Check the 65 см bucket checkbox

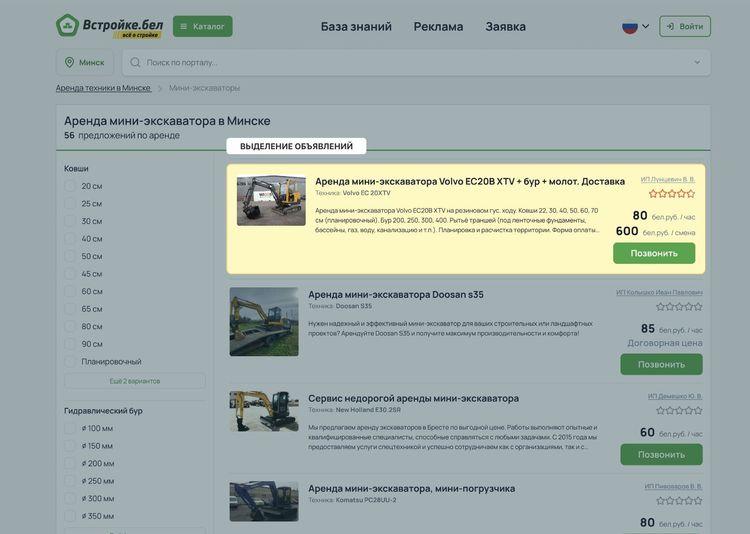(70, 309)
